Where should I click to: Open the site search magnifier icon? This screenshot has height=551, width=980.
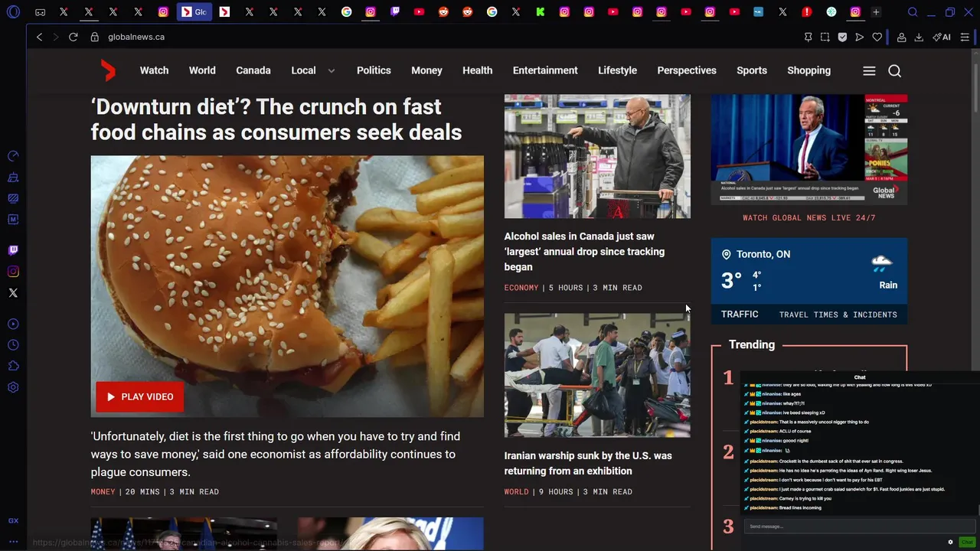click(x=894, y=70)
